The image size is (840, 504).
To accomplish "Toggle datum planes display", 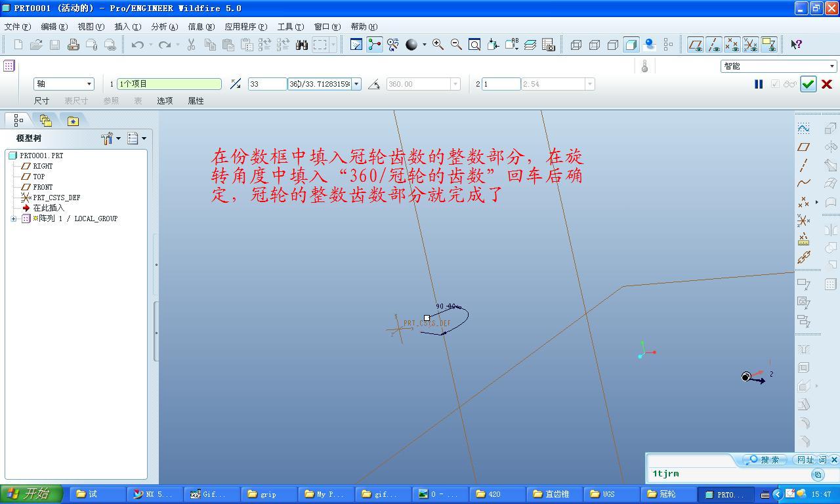I will (x=695, y=45).
